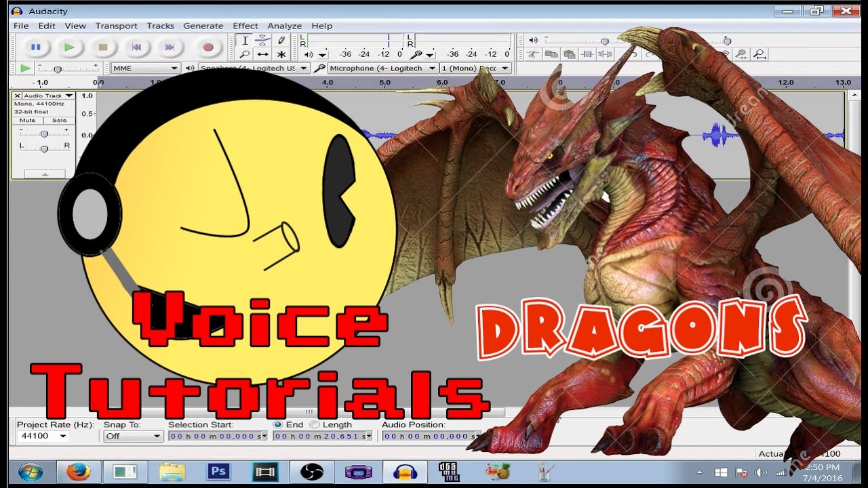
Task: Open the View menu
Action: tap(75, 26)
